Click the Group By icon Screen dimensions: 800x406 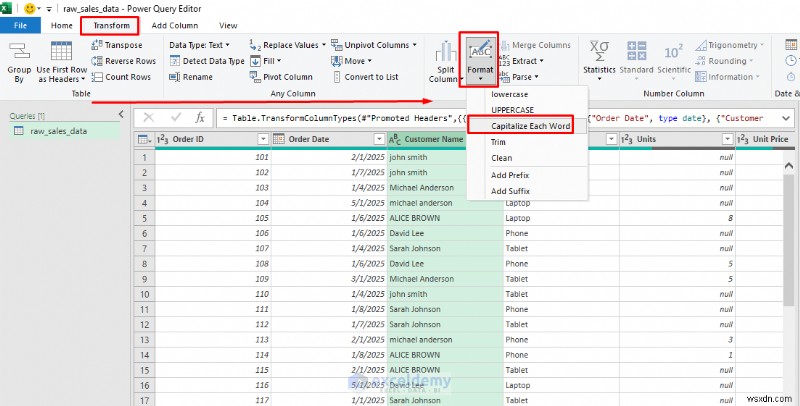(19, 52)
